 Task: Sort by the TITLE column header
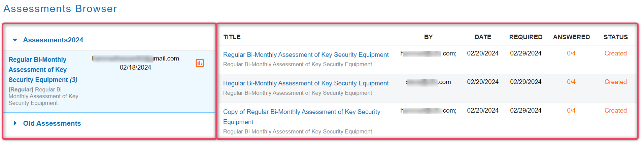tap(232, 37)
